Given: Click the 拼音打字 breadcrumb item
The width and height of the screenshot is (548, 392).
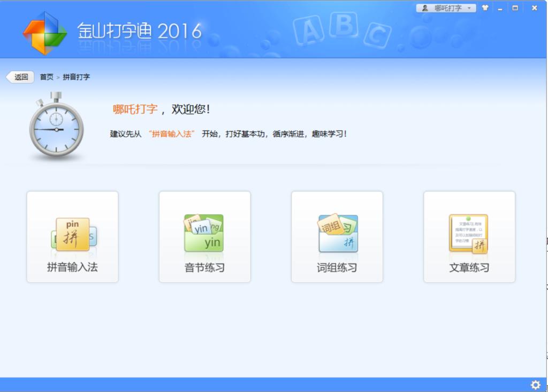Looking at the screenshot, I should click(77, 77).
